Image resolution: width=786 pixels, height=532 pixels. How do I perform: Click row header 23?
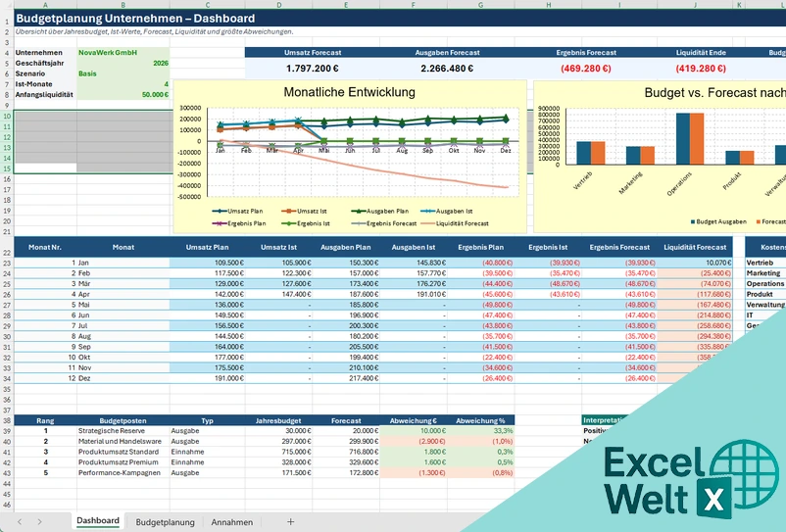point(7,263)
